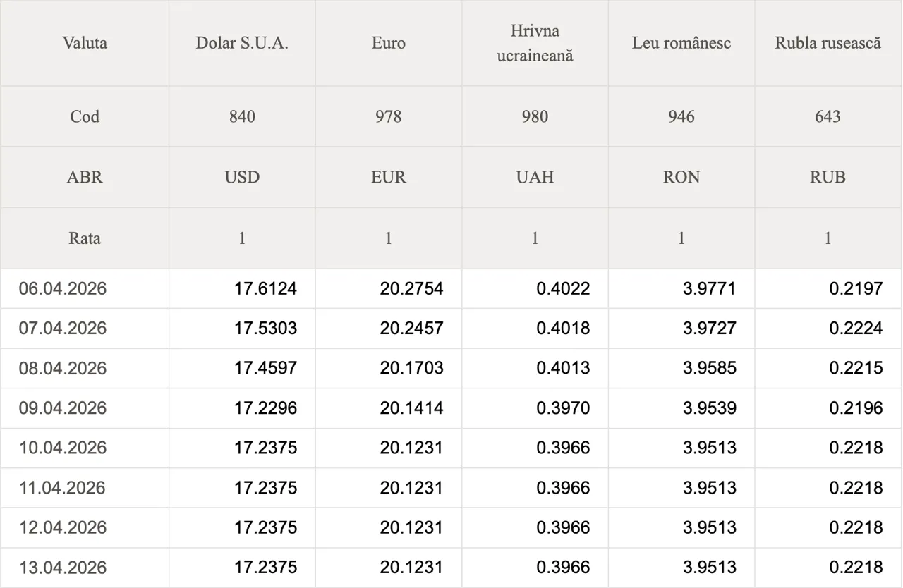Image resolution: width=903 pixels, height=588 pixels.
Task: Select the RUB abbreviation cell
Action: pos(828,177)
